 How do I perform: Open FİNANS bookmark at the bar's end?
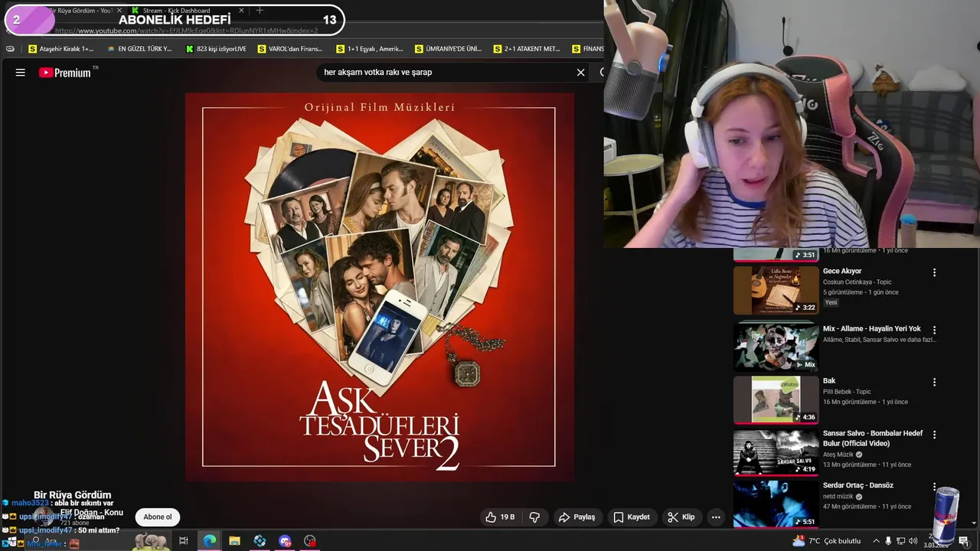[588, 49]
